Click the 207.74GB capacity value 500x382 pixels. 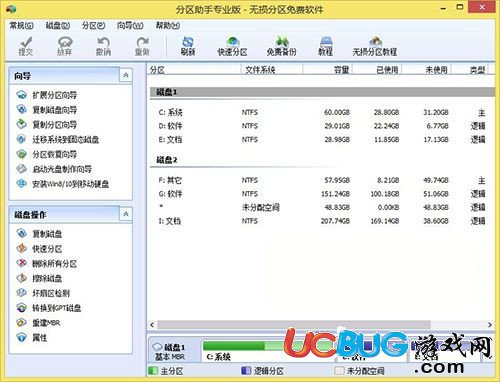(x=335, y=221)
